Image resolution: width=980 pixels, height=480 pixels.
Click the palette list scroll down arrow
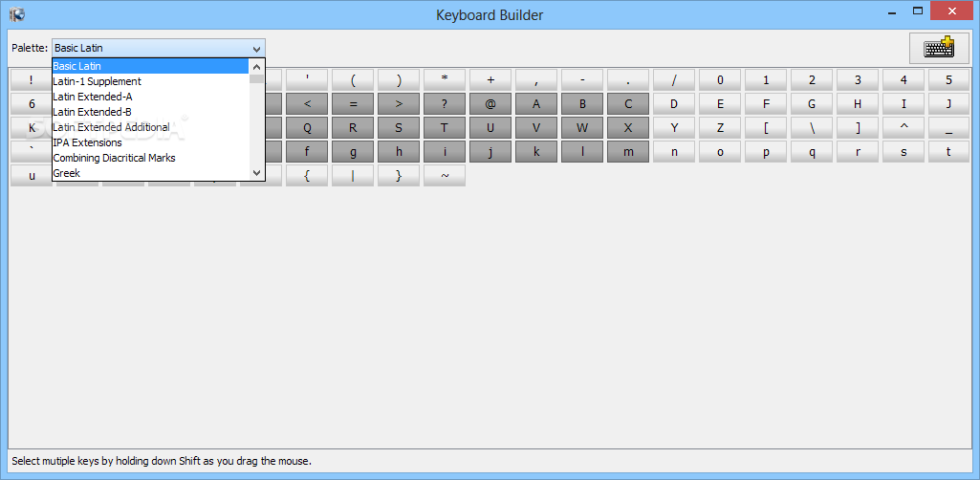[257, 172]
